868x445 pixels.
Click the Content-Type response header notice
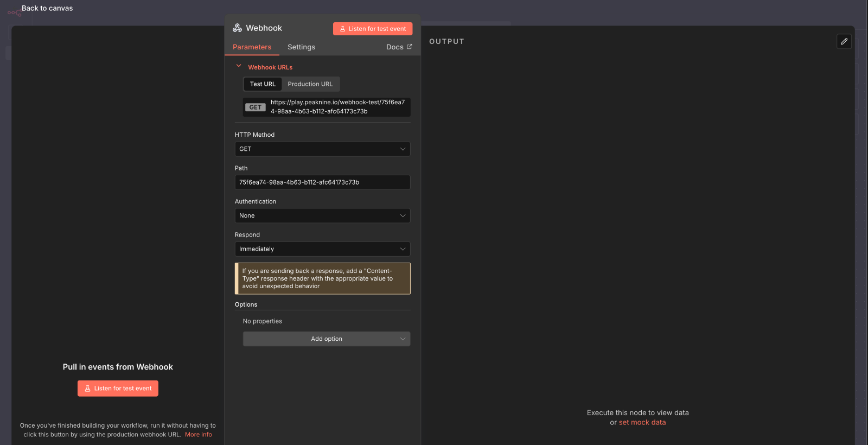coord(322,279)
